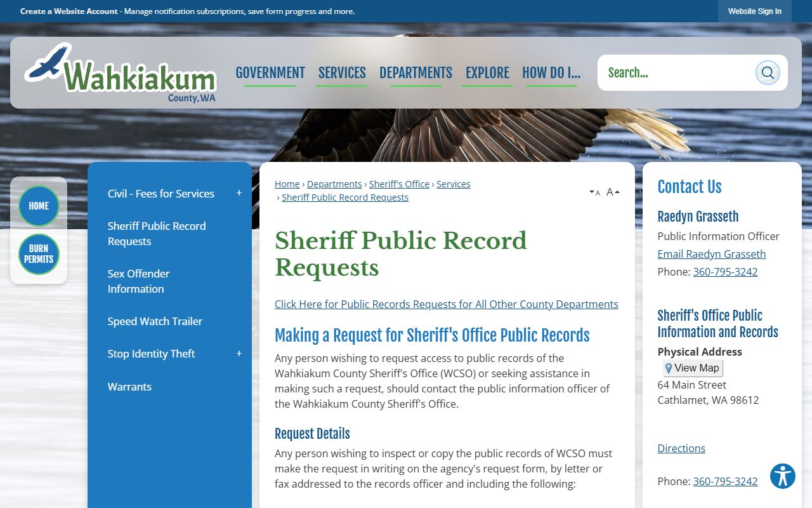812x508 pixels.
Task: Open the Government menu
Action: pyautogui.click(x=270, y=73)
